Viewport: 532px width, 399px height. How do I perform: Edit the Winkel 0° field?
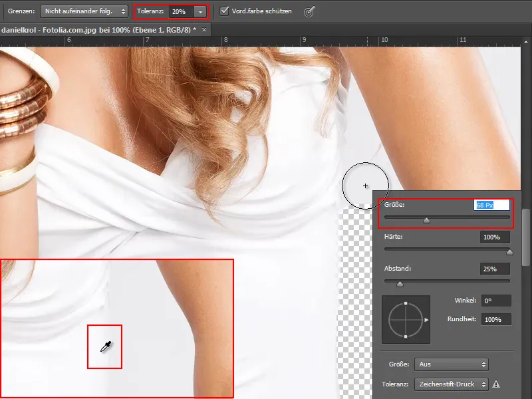[x=496, y=301]
